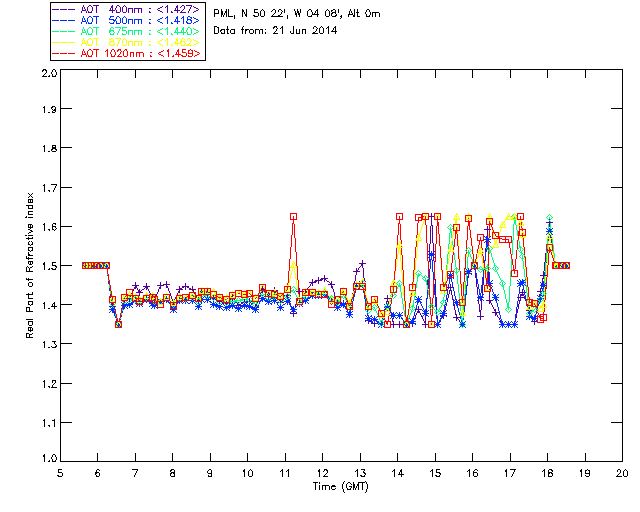
Task: Click the 'Data from: 21 Jun 2014' text
Action: pos(275,30)
